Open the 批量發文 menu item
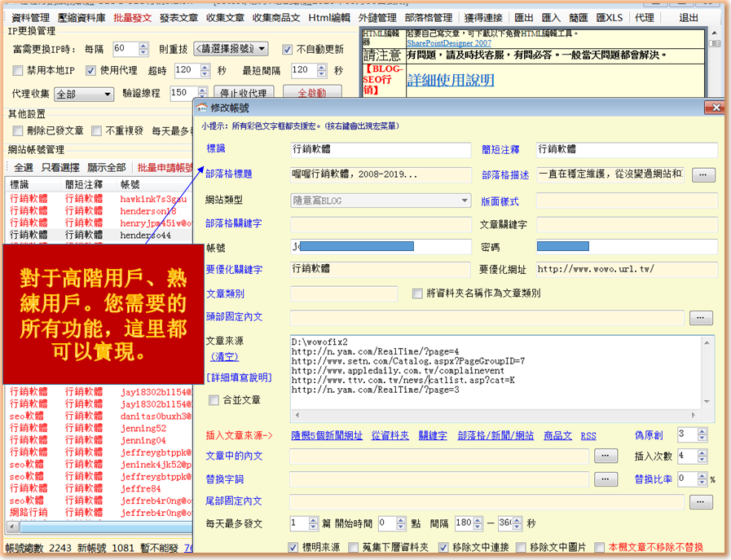 point(132,17)
